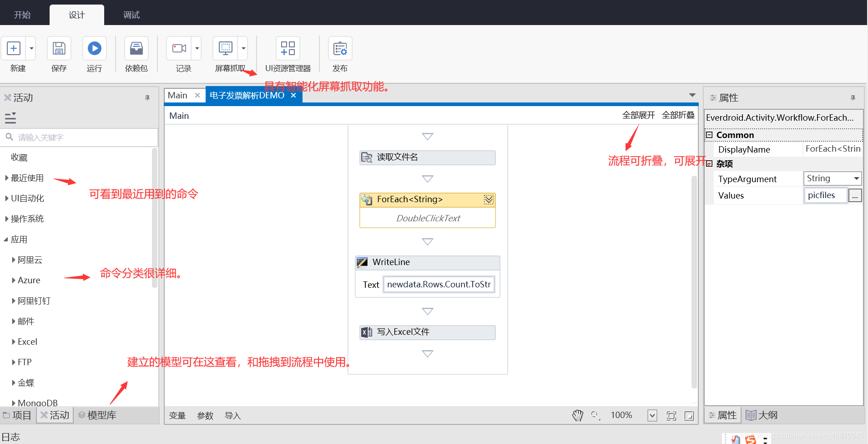The height and width of the screenshot is (444, 868).
Task: Close the 电子发票解析DEMO tab
Action: coord(293,95)
